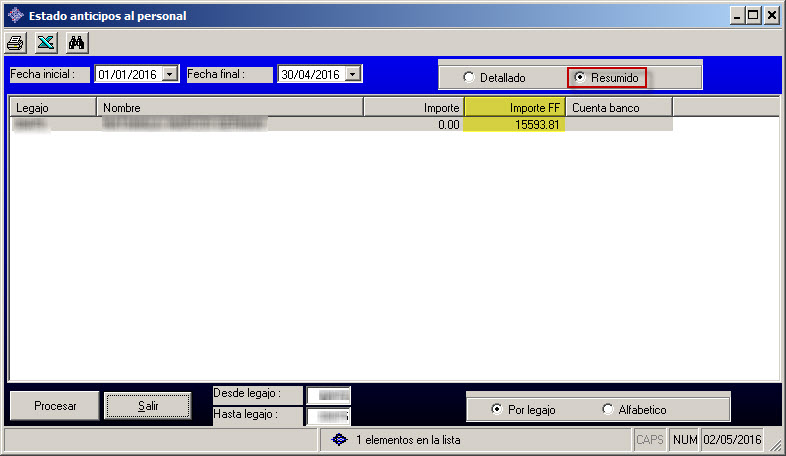Click the Nombre column header
Image resolution: width=786 pixels, height=456 pixels.
click(x=229, y=107)
